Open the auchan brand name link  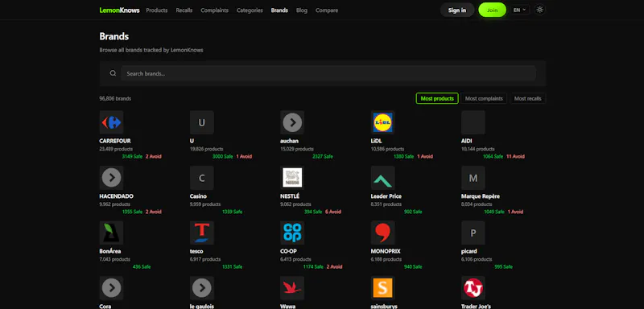click(289, 141)
